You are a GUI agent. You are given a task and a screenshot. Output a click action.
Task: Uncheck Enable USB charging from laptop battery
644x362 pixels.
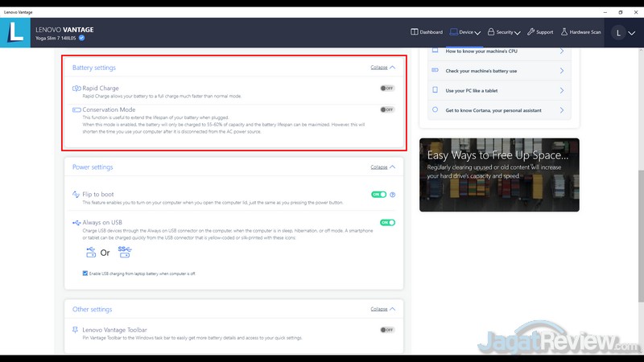click(85, 274)
